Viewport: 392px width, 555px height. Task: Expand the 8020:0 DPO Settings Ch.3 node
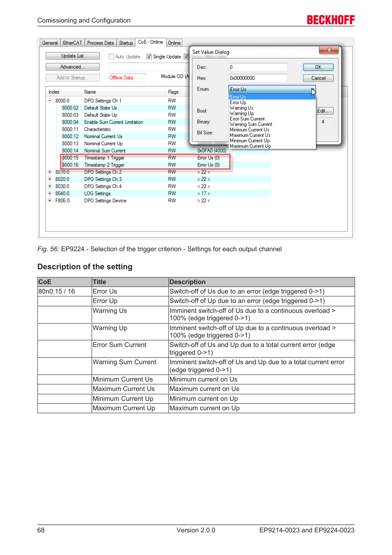[x=50, y=179]
